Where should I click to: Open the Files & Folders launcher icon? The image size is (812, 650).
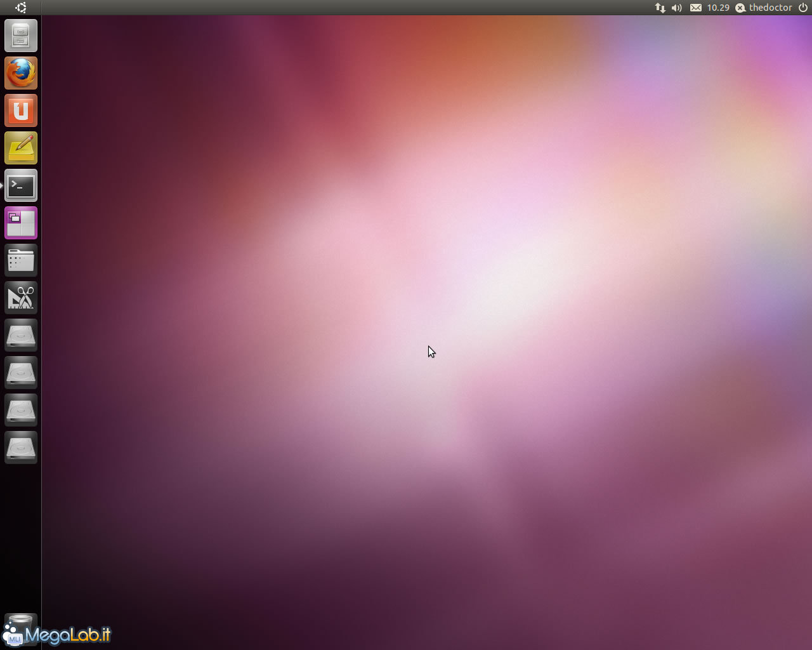21,260
